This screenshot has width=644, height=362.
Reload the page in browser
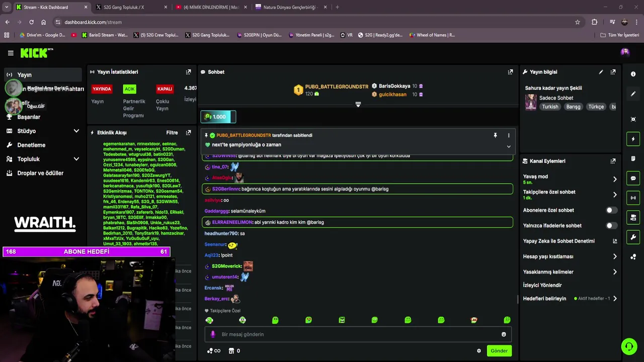[x=31, y=22]
